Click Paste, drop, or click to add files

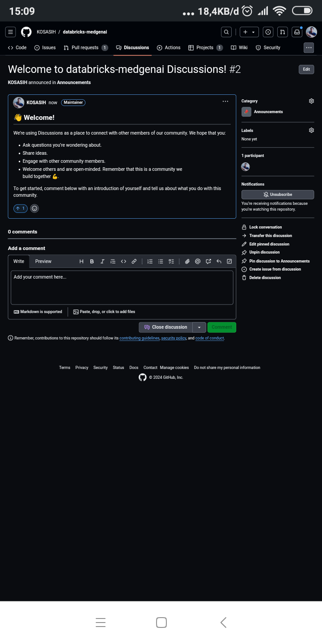coord(104,312)
